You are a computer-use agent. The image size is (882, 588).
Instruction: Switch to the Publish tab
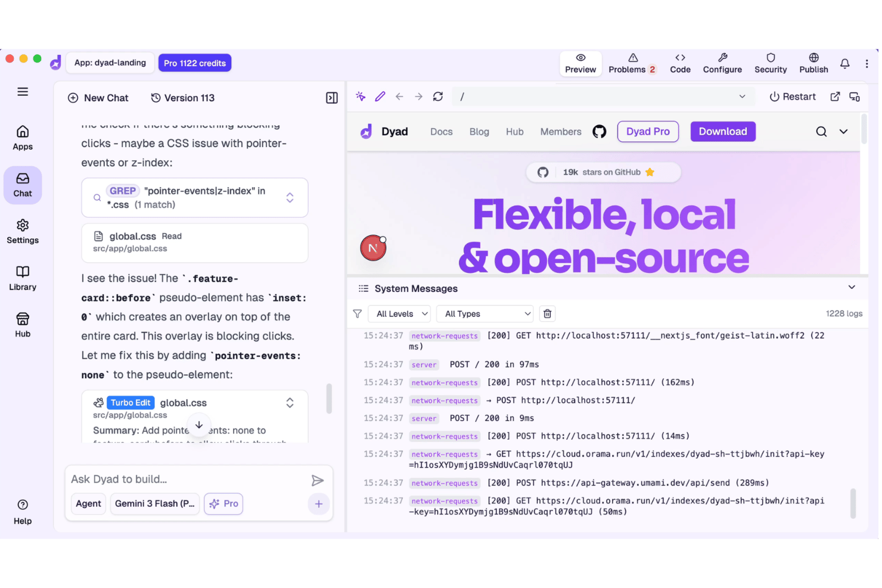(813, 63)
